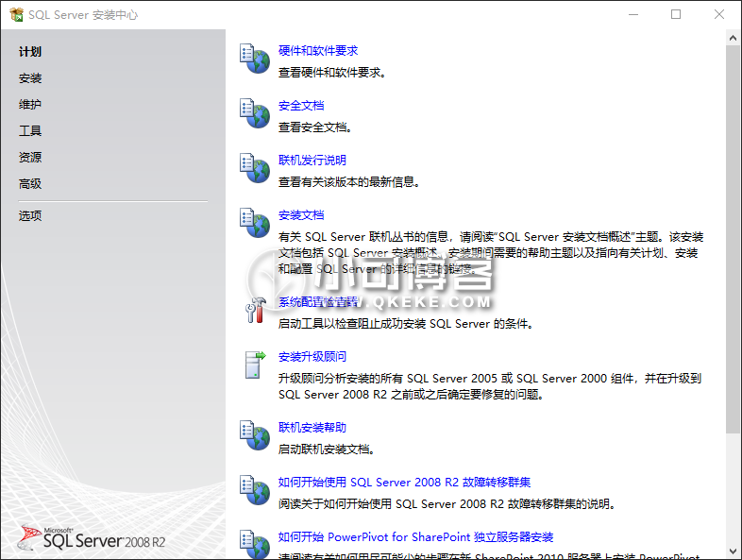This screenshot has height=560, width=742.
Task: Click the SQL Server 2008 R2 logo
Action: tap(92, 538)
